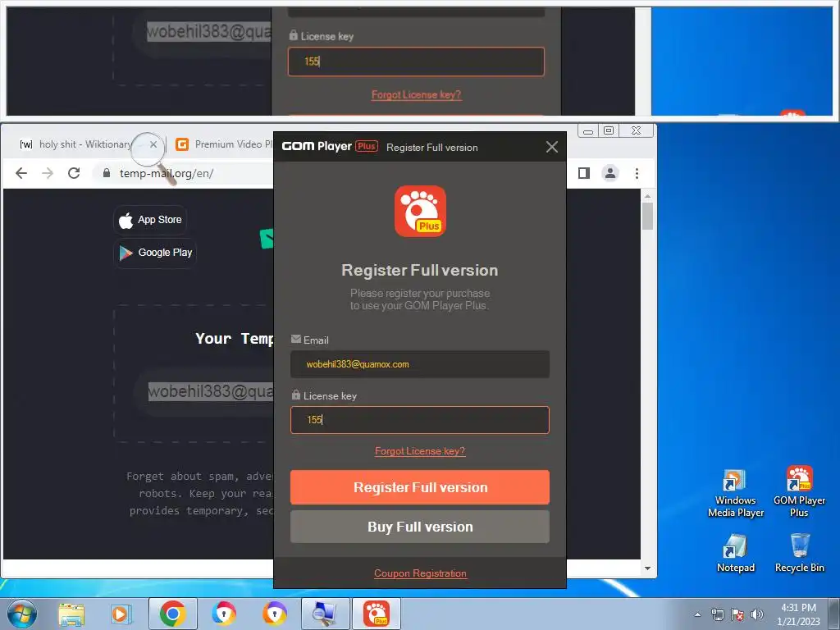
Task: Open Windows Explorer from taskbar
Action: tap(71, 614)
